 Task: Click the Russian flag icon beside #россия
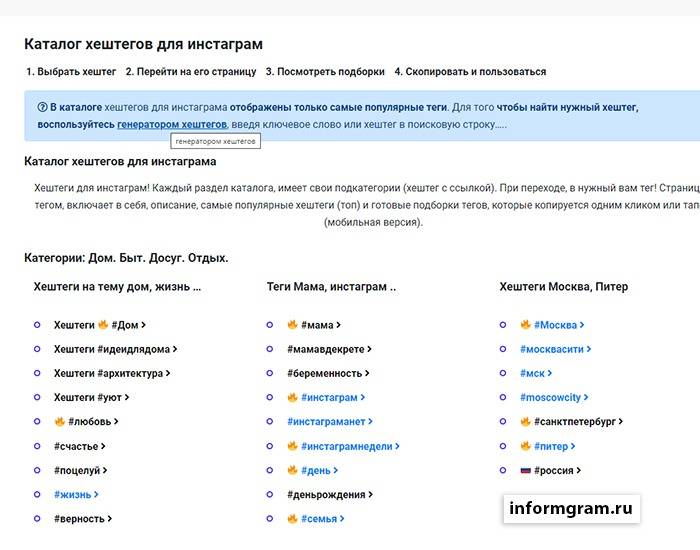525,470
